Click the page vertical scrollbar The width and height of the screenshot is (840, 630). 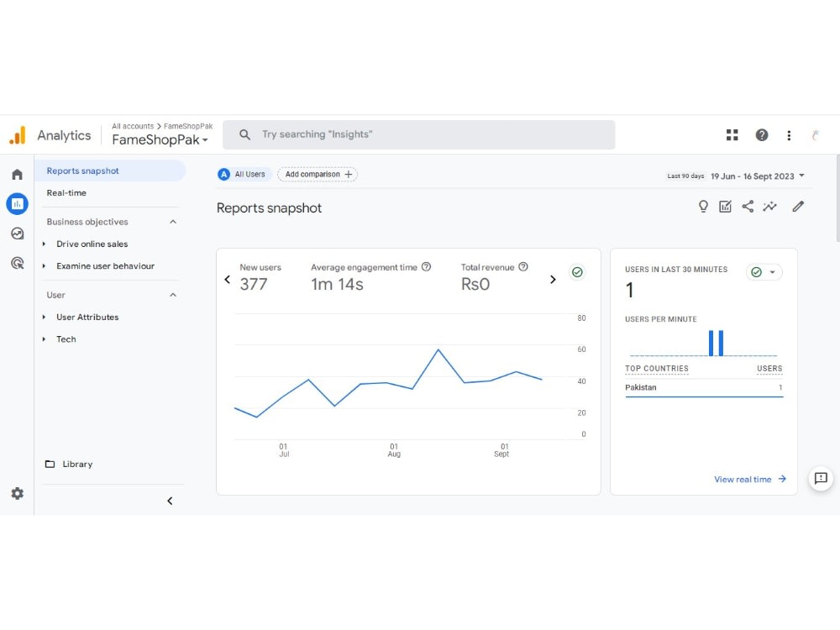(837, 198)
